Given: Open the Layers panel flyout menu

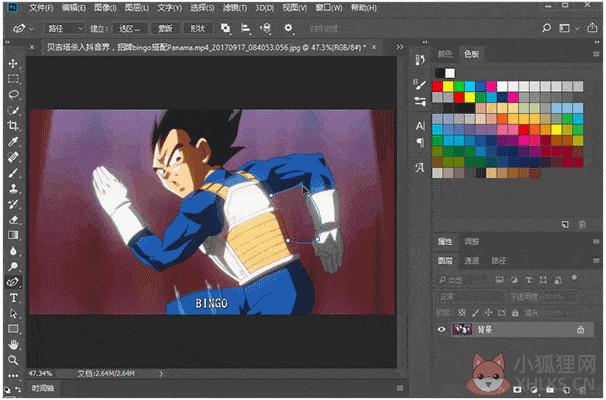Looking at the screenshot, I should pyautogui.click(x=596, y=261).
